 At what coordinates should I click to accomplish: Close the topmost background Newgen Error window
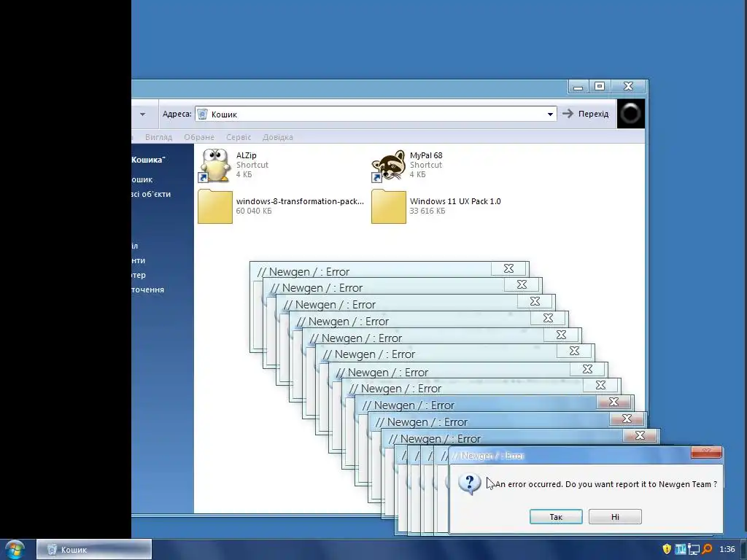[508, 268]
